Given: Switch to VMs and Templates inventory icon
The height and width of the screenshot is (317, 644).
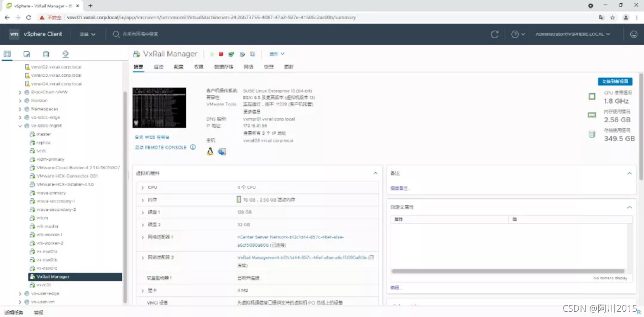Looking at the screenshot, I should [27, 54].
